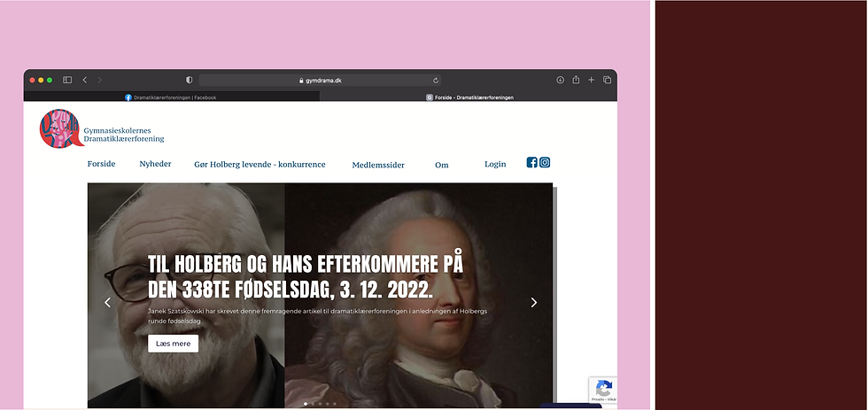Open Gør Holberg levende - konkurrence

(260, 165)
